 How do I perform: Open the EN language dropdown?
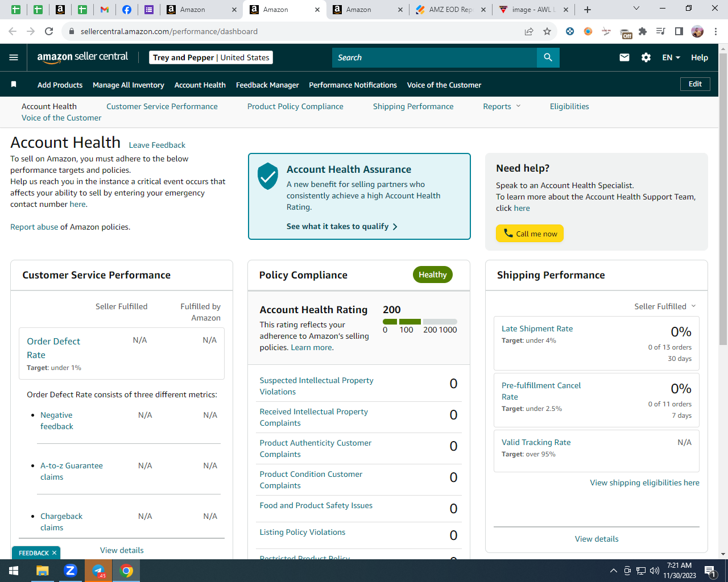tap(671, 57)
